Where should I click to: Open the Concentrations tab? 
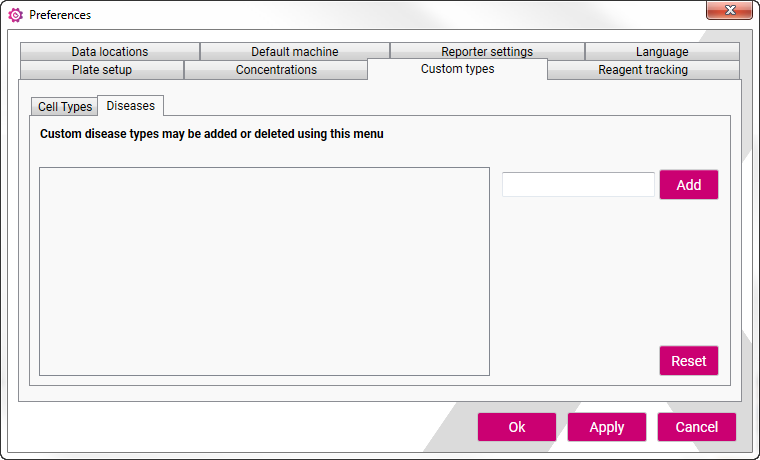pyautogui.click(x=276, y=70)
